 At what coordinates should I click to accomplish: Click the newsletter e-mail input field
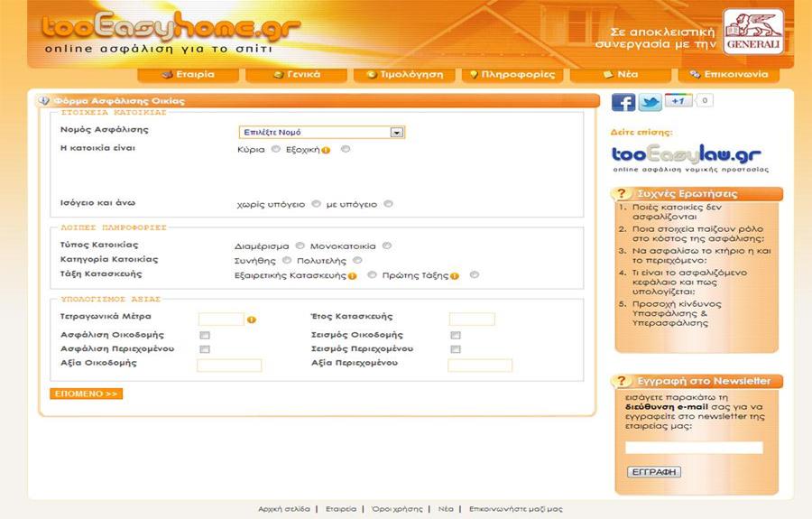(694, 448)
